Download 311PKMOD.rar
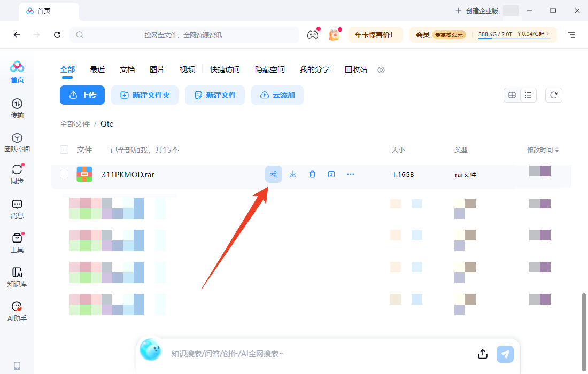The width and height of the screenshot is (588, 374). coord(292,174)
